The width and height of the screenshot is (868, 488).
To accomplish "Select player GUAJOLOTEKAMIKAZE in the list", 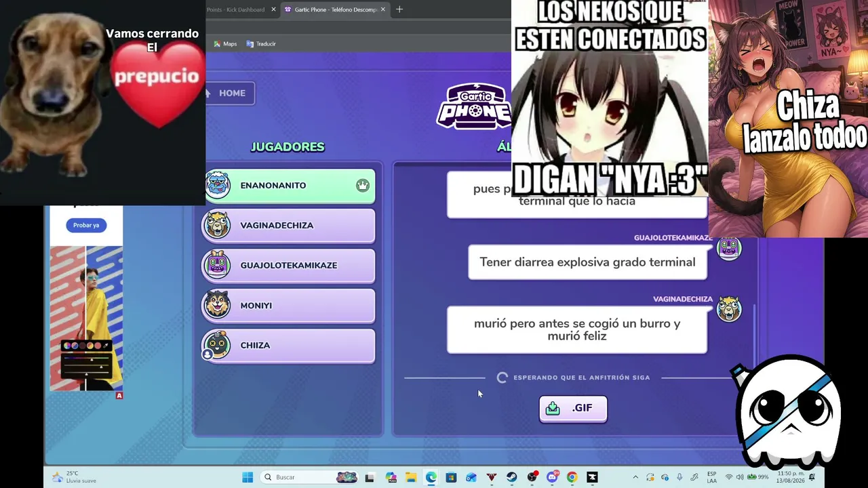I will [x=289, y=266].
